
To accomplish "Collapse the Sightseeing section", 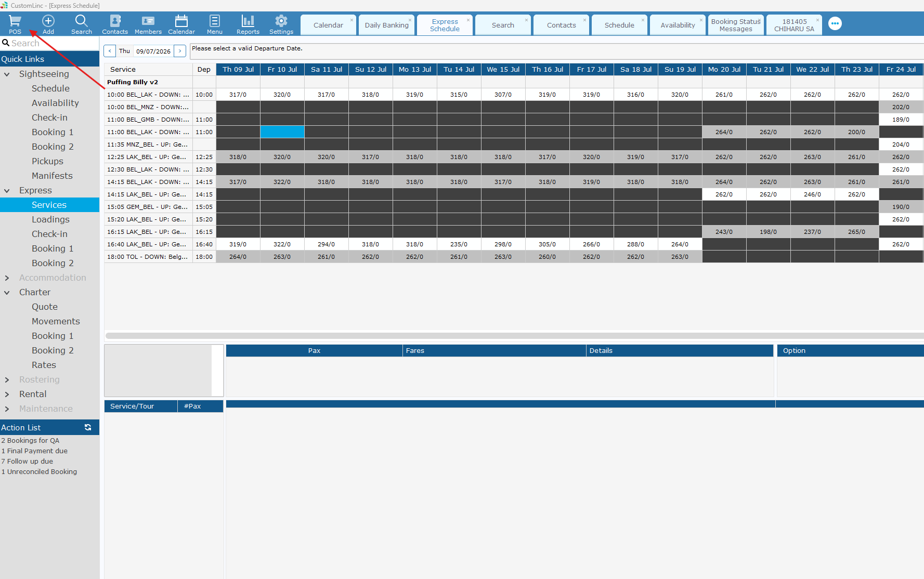I will [x=7, y=74].
